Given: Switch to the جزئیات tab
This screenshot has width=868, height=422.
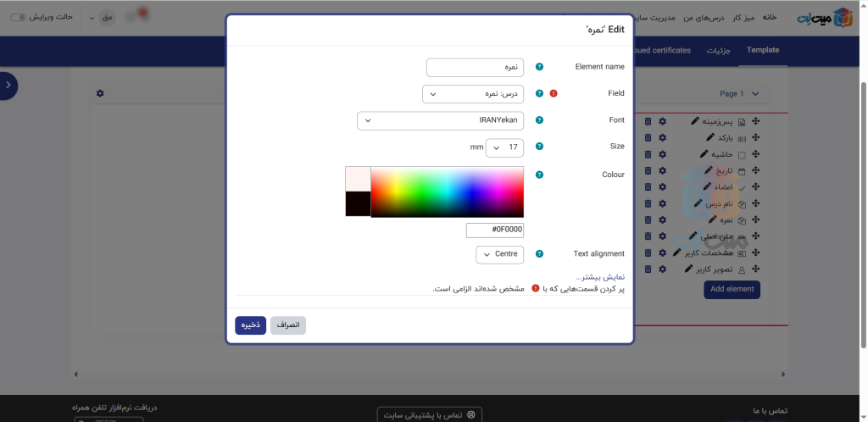Looking at the screenshot, I should (717, 50).
